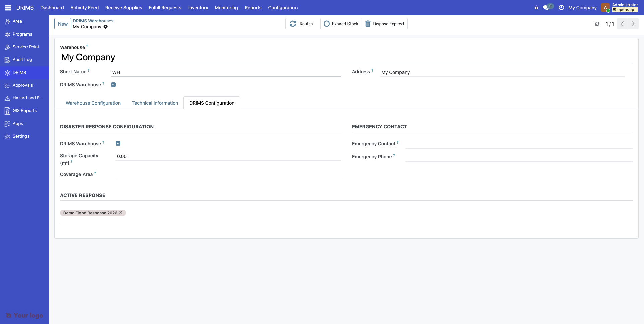Viewport: 644px width, 324px height.
Task: Click the reload record icon
Action: coord(597,24)
